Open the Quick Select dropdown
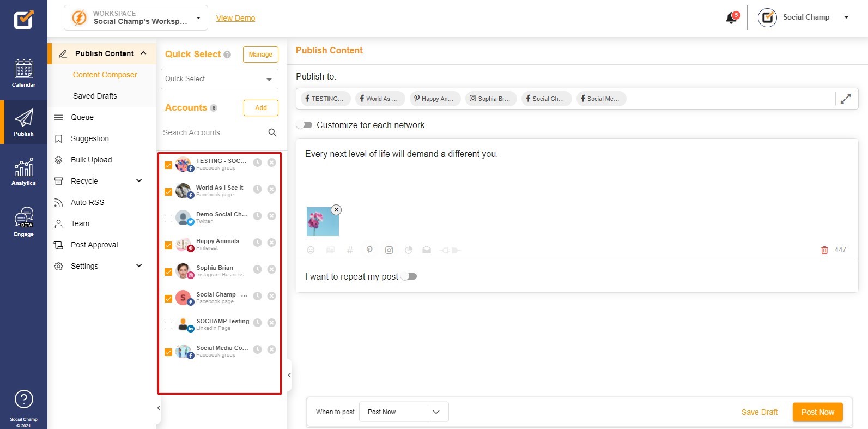Viewport: 868px width, 429px height. click(220, 79)
